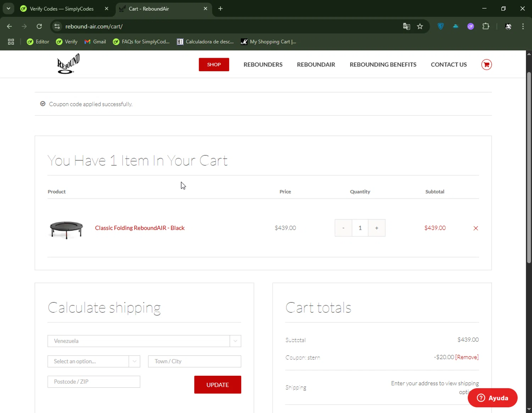Go back to previous page

pyautogui.click(x=10, y=26)
